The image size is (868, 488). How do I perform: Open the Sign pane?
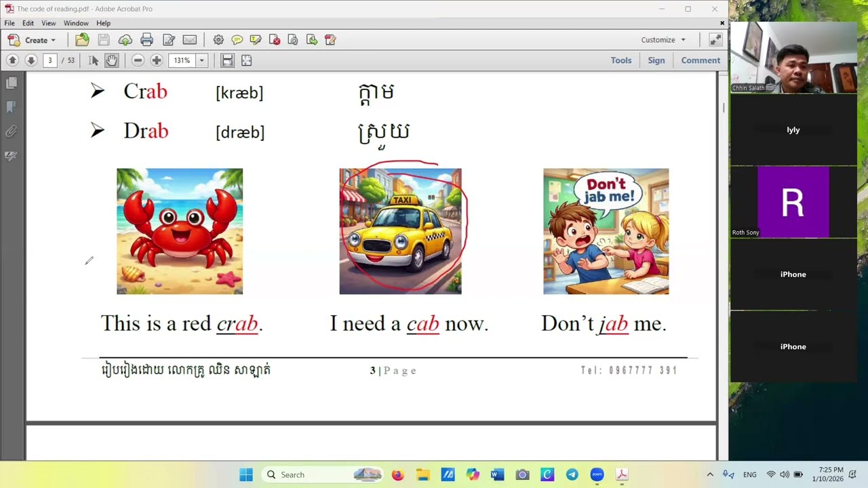coord(656,60)
